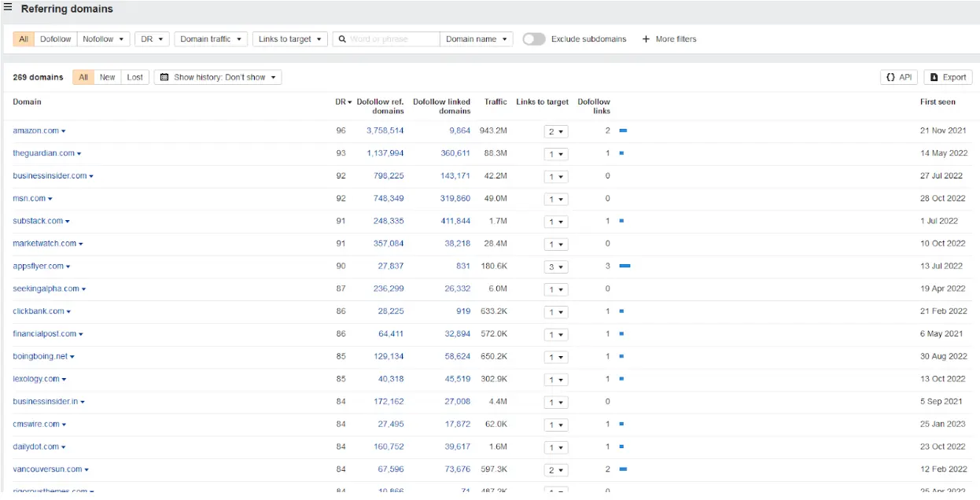Open the Domain name dropdown
This screenshot has height=500, width=980.
476,39
